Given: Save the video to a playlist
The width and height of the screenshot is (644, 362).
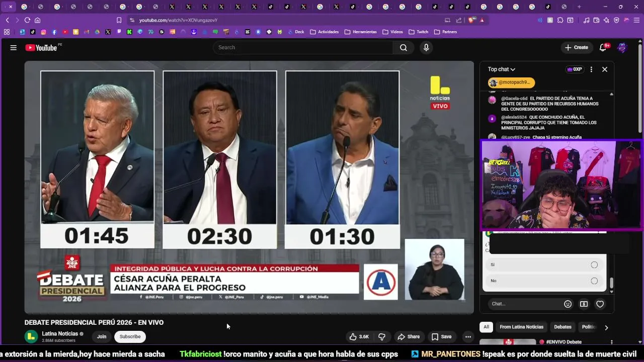Looking at the screenshot, I should pyautogui.click(x=441, y=336).
